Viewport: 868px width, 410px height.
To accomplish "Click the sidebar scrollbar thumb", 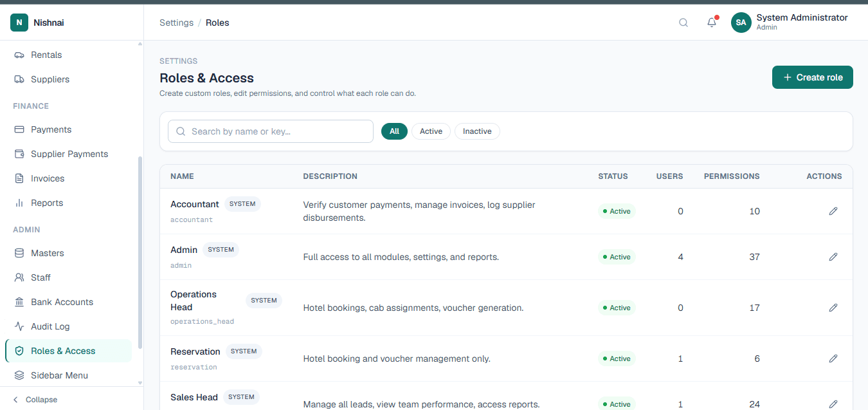I will pyautogui.click(x=140, y=253).
